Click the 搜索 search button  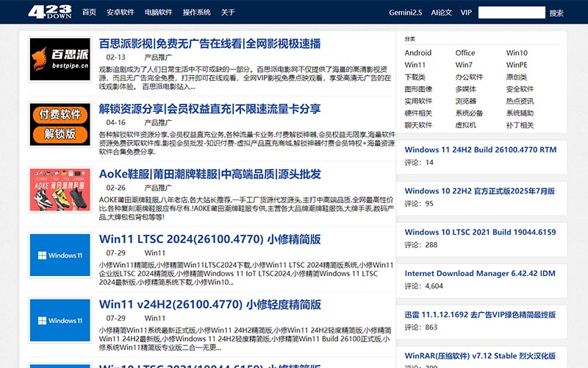(x=556, y=13)
